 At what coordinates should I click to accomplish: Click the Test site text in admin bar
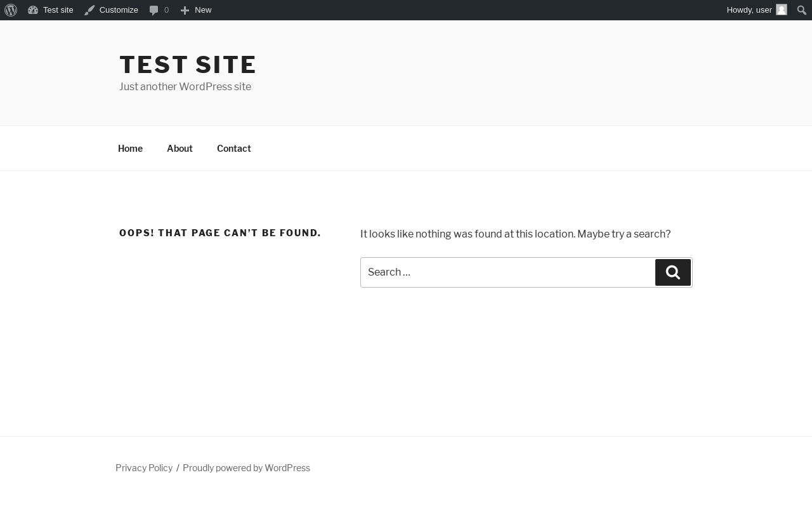click(x=58, y=10)
